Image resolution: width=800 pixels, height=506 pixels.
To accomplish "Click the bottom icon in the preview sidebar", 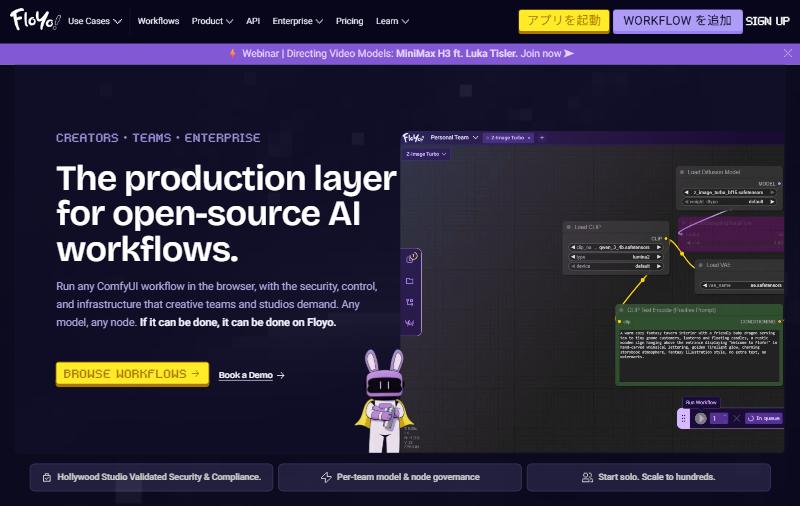I will pos(409,323).
